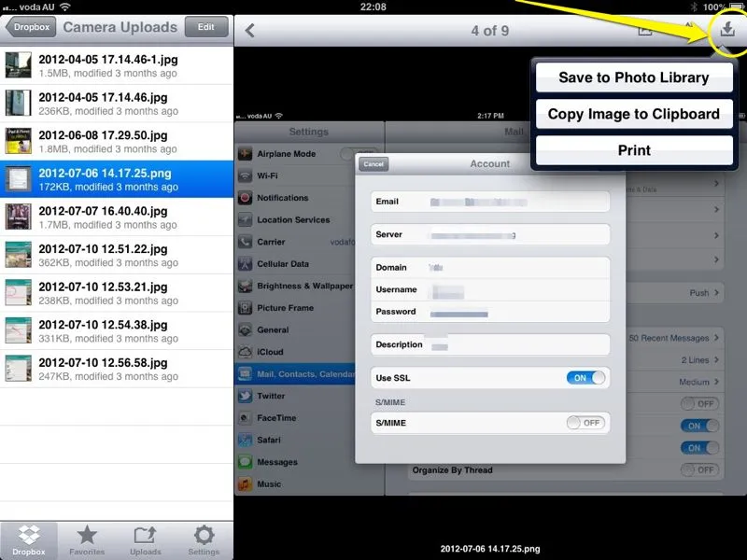Go back using the left chevron beside 4 of 9

point(250,31)
